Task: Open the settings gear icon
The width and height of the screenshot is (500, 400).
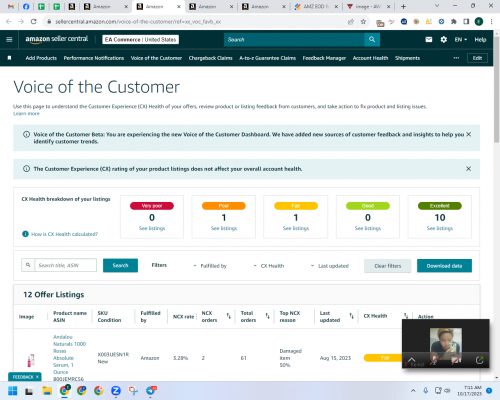Action: [443, 40]
